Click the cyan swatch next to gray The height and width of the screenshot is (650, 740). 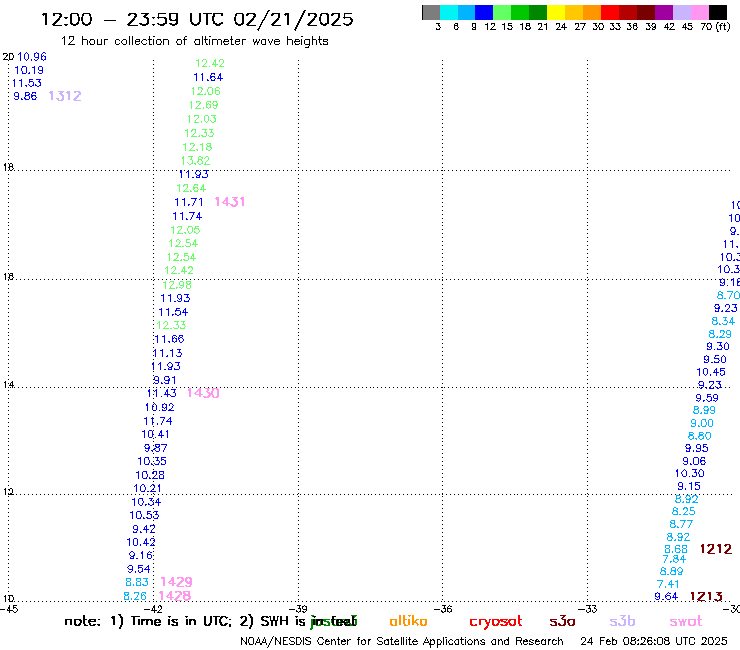(449, 12)
